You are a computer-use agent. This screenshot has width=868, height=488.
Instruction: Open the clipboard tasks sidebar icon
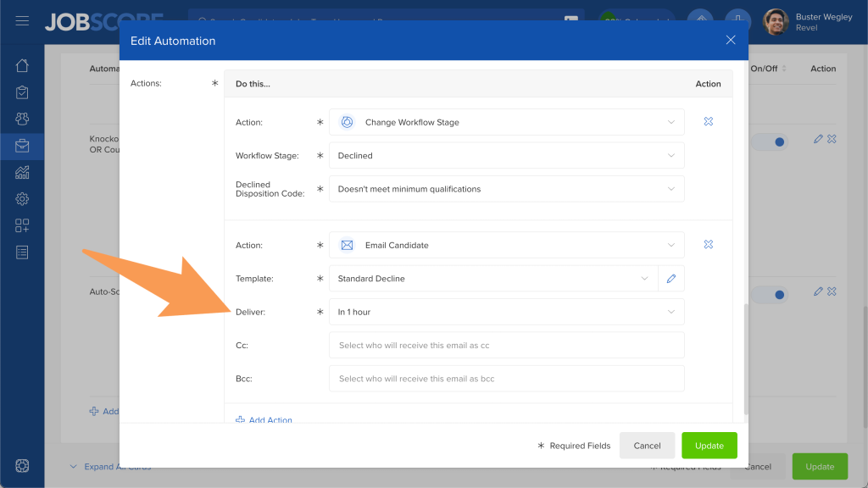[22, 92]
